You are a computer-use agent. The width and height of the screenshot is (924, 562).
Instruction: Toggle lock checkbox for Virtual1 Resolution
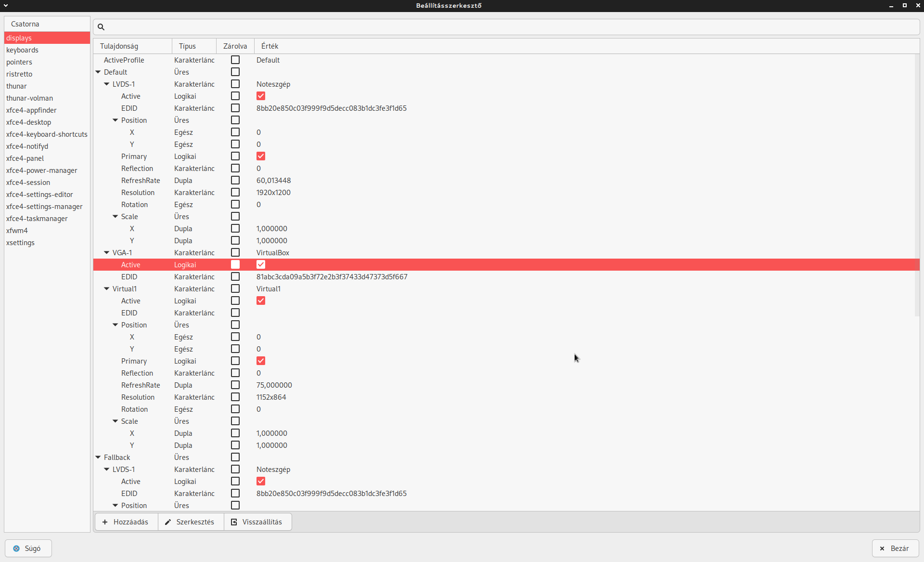coord(235,397)
